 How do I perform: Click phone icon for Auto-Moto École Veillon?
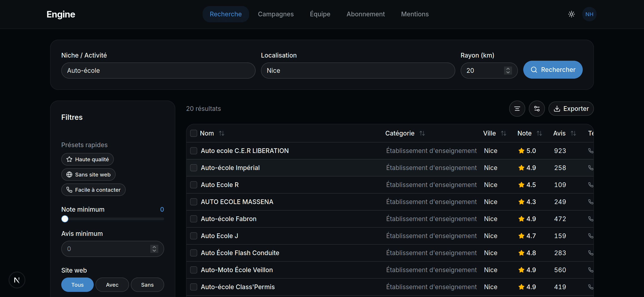[591, 270]
